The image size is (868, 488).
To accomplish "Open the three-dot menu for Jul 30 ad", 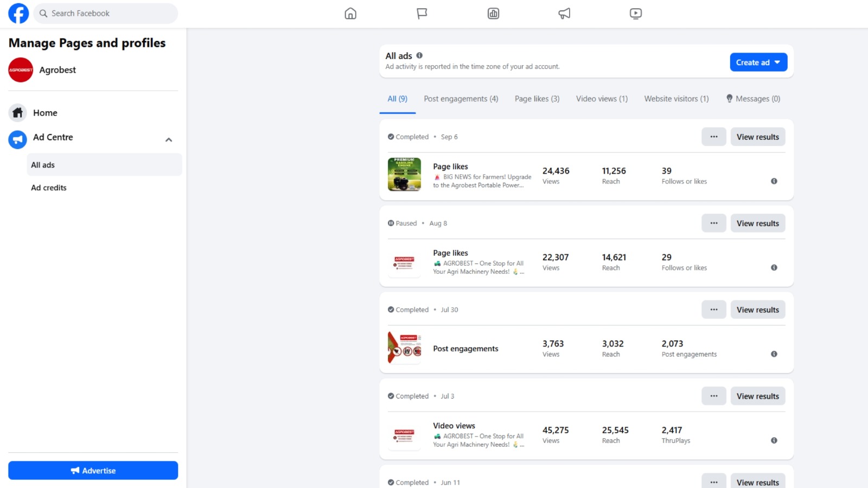I will point(714,310).
